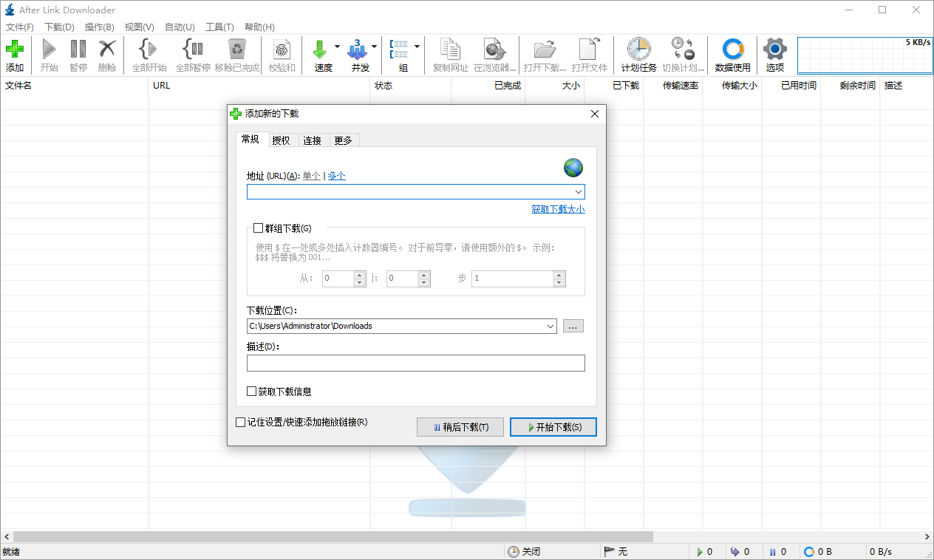Viewport: 934px width, 560px height.
Task: Switch to the 连接 tab
Action: point(313,140)
